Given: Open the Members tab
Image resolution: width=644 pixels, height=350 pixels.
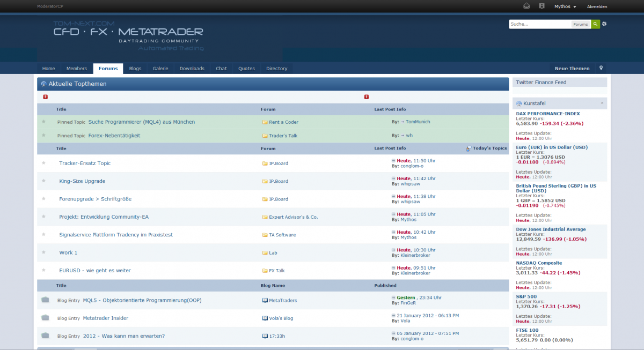Looking at the screenshot, I should point(77,68).
